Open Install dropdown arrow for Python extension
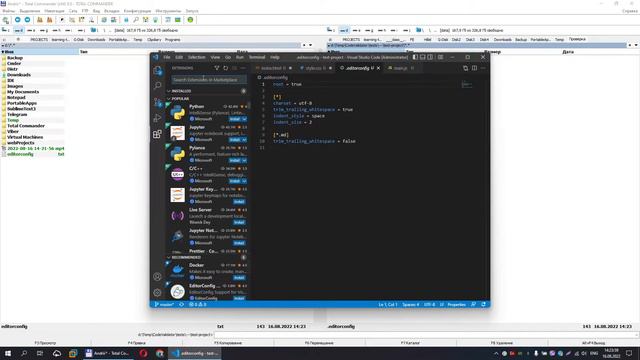Viewport: 640px width, 360px height. coord(244,119)
